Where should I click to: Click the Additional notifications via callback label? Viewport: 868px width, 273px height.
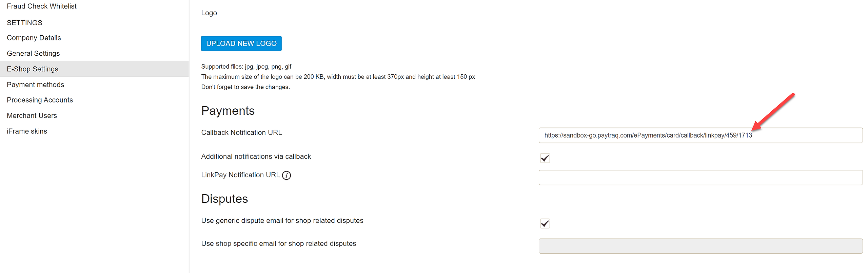(256, 157)
